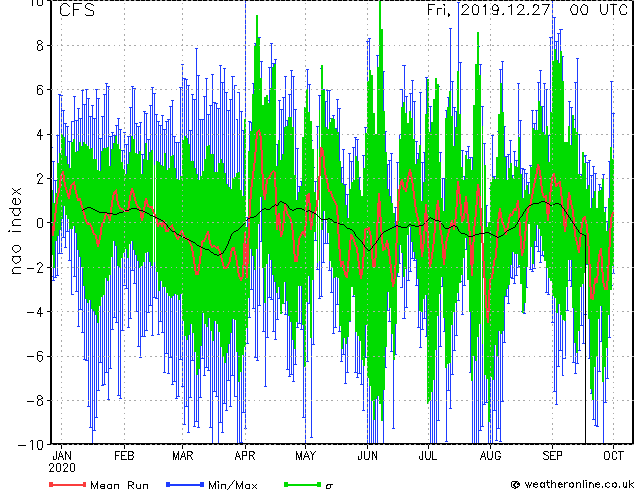Click the SEP x-axis month label
Screen dimensions: 634x490
point(552,456)
